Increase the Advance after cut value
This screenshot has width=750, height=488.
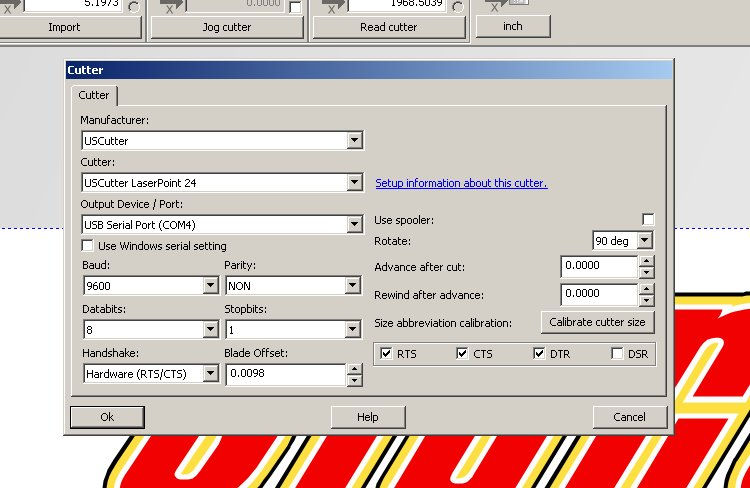click(646, 261)
